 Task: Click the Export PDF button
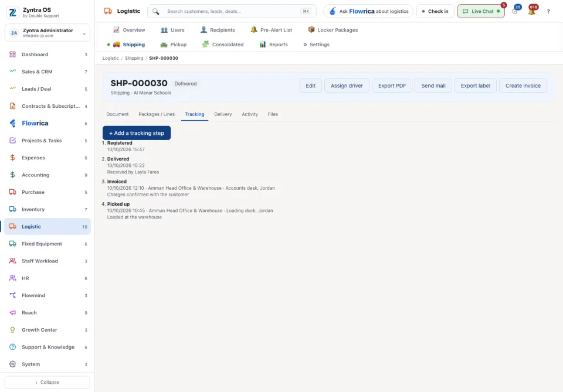coord(392,86)
